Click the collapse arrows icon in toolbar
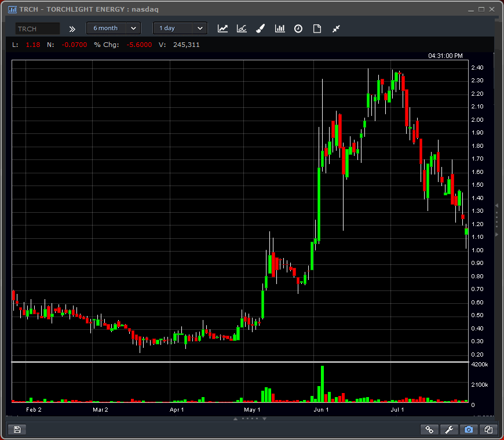Screen dimensions: 504x440 pos(336,28)
